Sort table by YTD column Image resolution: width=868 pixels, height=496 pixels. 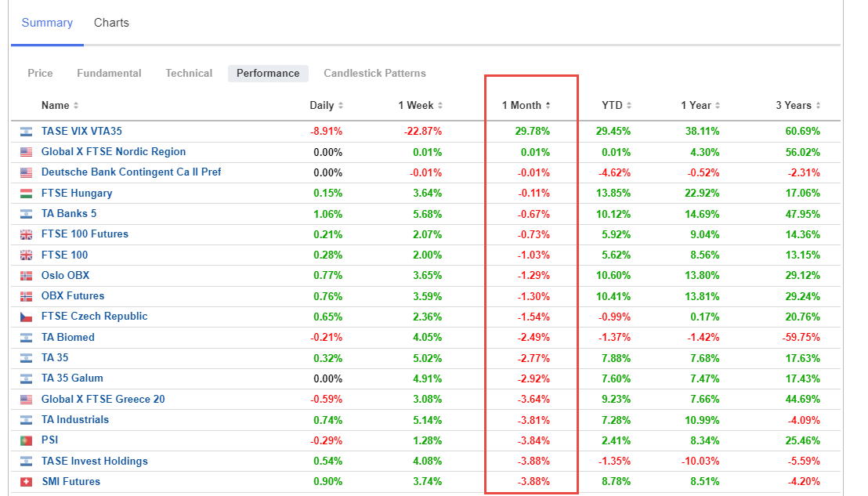tap(617, 105)
